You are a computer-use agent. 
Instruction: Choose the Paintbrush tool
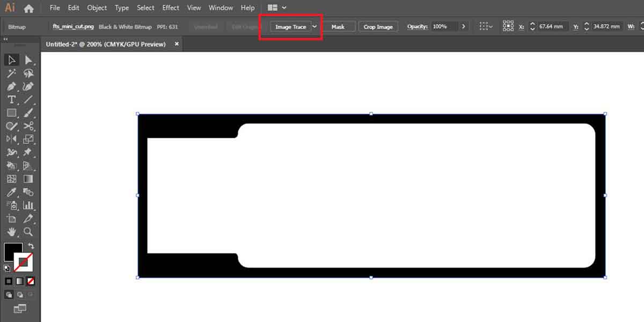[x=28, y=113]
